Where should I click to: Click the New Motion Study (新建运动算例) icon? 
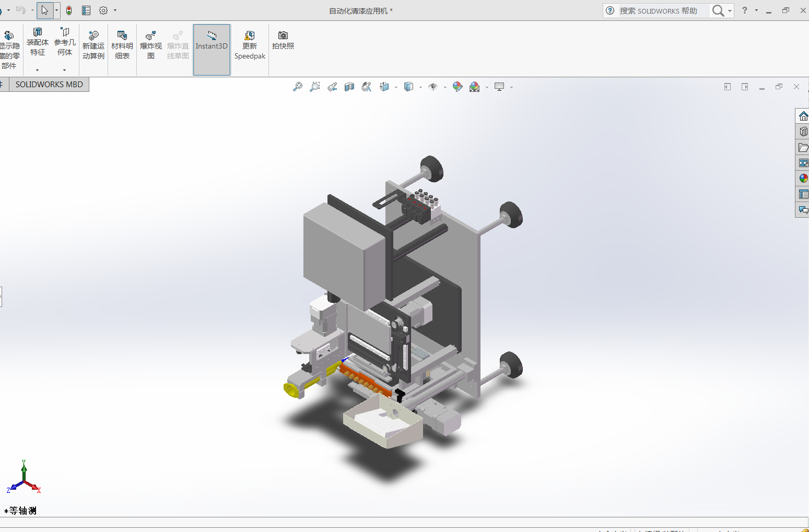pyautogui.click(x=93, y=46)
